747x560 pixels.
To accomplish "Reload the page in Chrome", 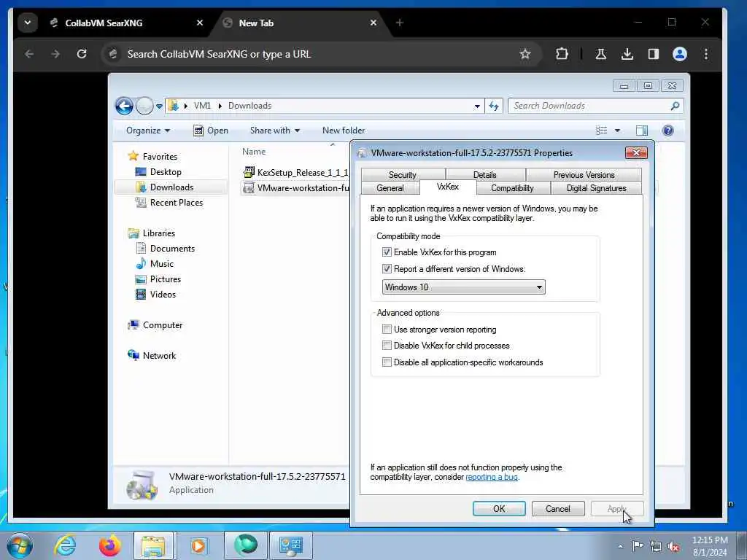I will (82, 54).
